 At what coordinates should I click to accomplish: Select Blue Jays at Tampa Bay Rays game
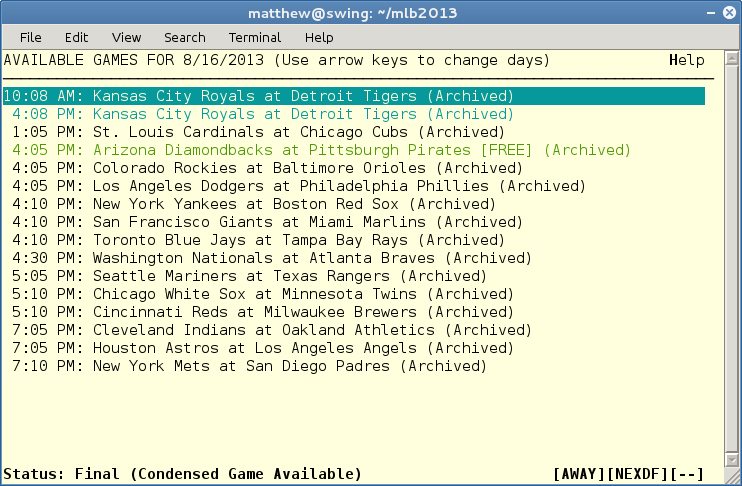(258, 240)
